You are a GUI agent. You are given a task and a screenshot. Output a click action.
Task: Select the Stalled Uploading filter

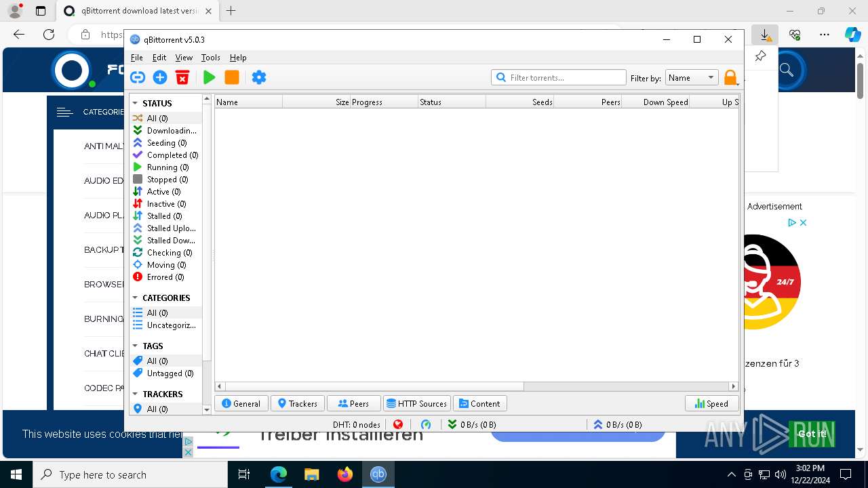[x=166, y=228]
